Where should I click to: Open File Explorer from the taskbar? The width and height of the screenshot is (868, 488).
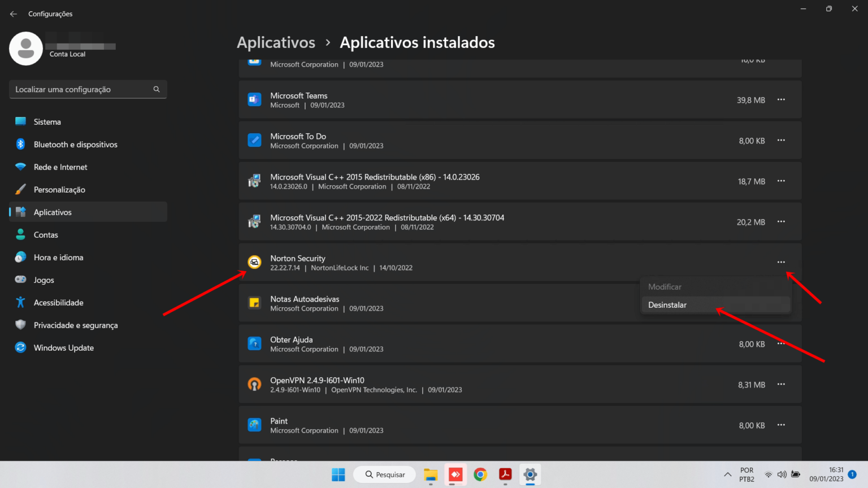[431, 474]
